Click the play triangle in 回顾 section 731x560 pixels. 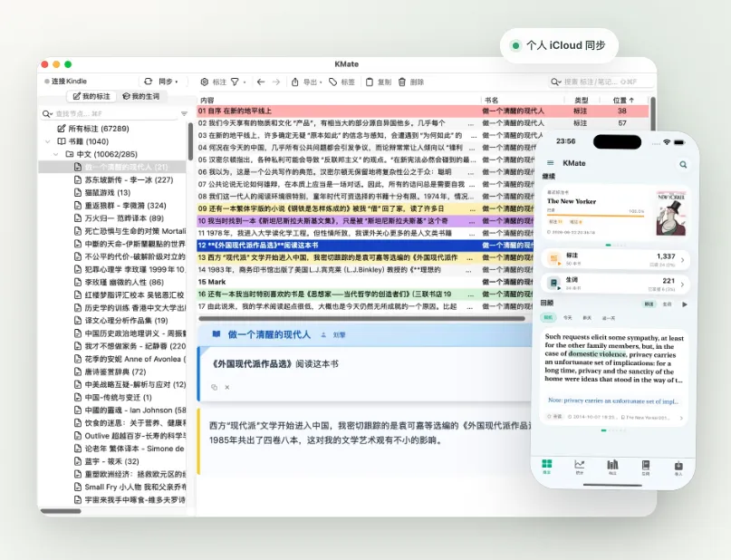(x=685, y=304)
